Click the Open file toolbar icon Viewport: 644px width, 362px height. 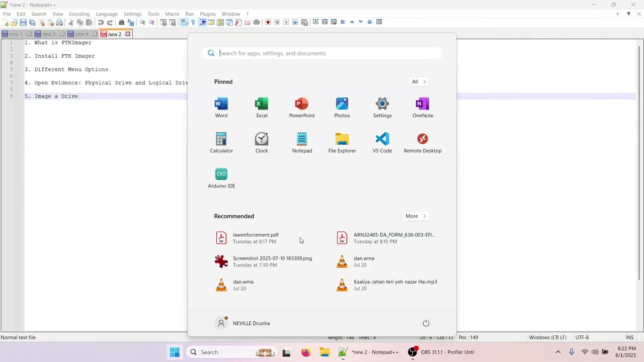tap(14, 23)
